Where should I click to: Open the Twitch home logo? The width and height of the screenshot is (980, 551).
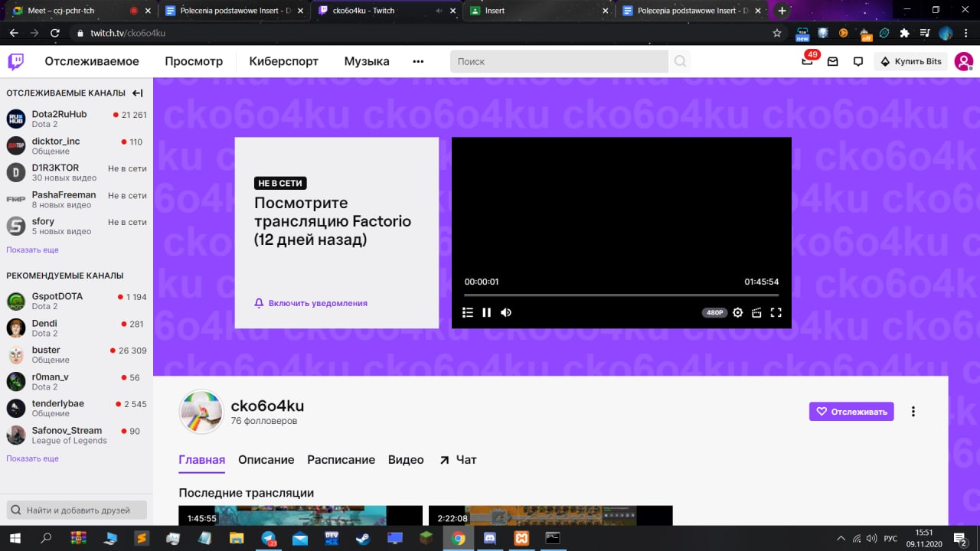point(15,61)
